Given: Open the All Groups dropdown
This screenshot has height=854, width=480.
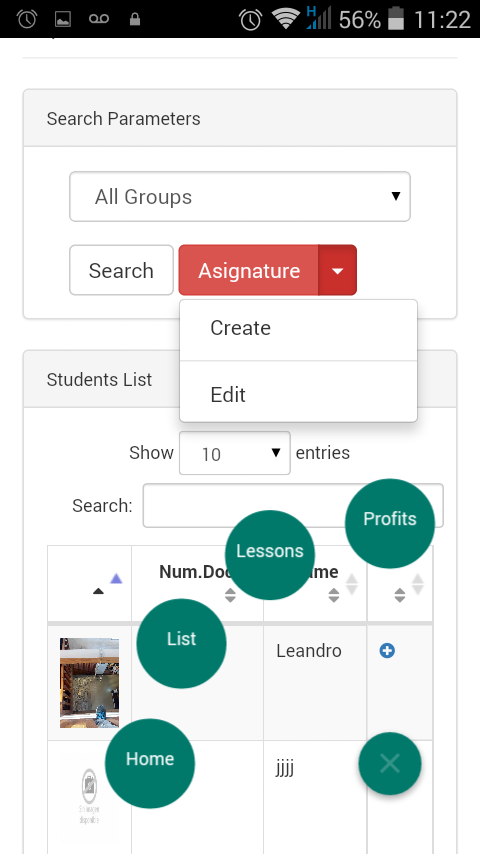Looking at the screenshot, I should (x=240, y=197).
